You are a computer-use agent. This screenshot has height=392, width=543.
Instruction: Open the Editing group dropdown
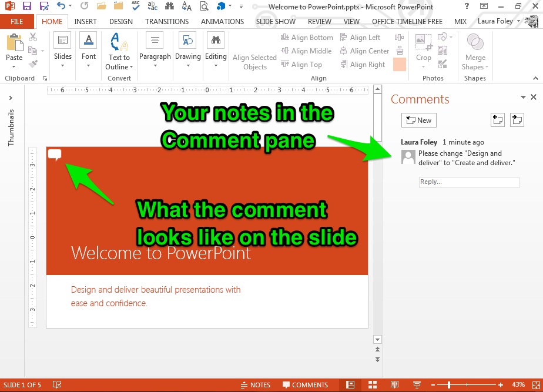coord(216,65)
